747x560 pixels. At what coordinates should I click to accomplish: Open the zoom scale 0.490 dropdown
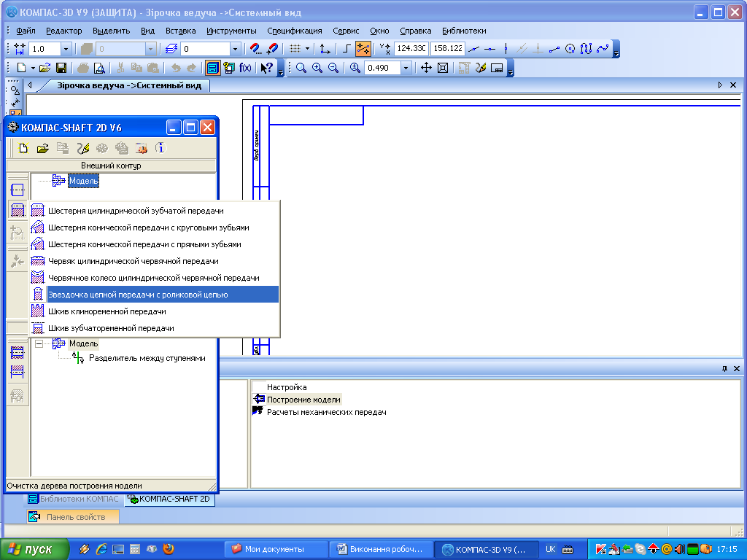(406, 68)
